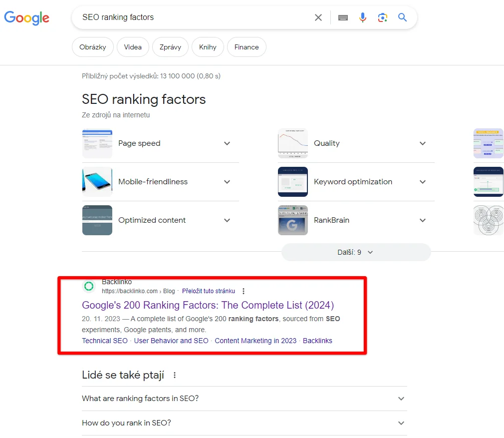Image resolution: width=504 pixels, height=438 pixels.
Task: Click the RankBrain label
Action: 331,220
